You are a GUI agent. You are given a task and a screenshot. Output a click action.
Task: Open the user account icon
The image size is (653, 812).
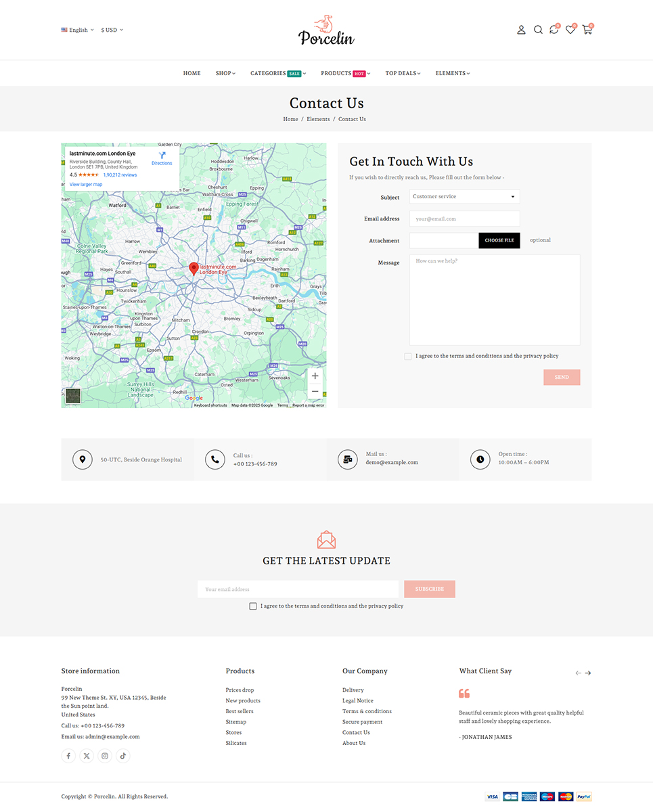[521, 30]
